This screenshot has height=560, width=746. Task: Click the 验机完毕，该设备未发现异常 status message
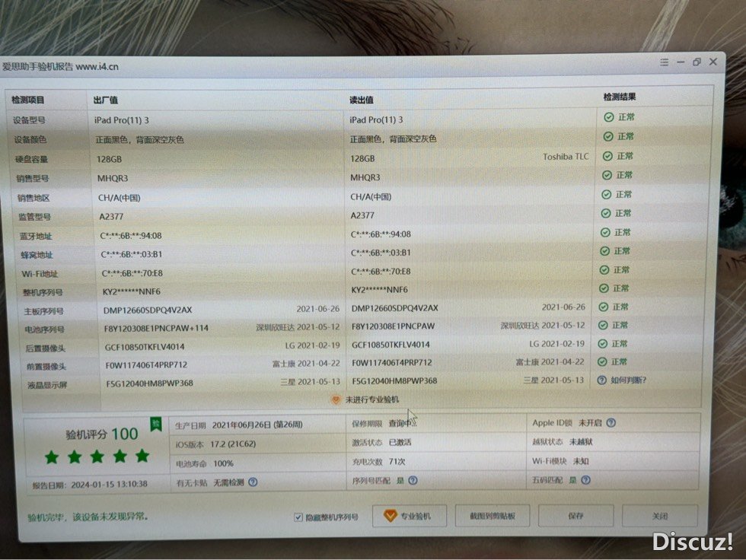click(88, 517)
